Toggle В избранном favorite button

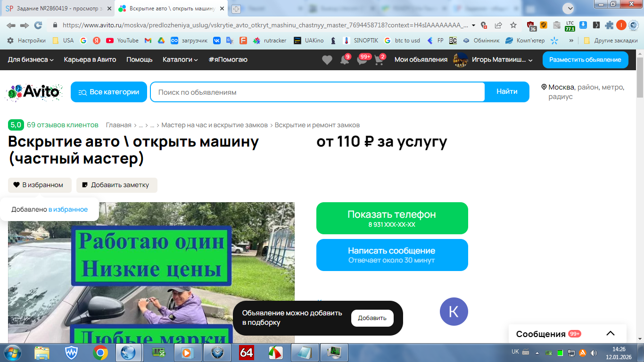(x=40, y=185)
